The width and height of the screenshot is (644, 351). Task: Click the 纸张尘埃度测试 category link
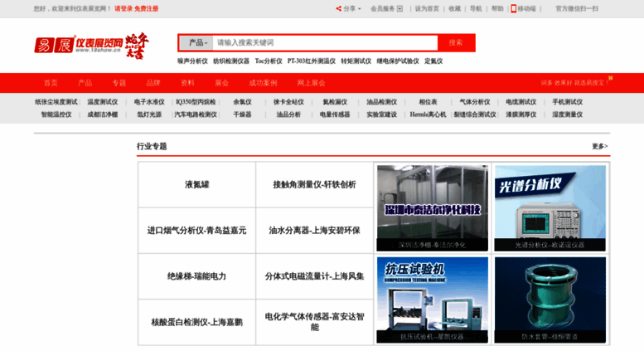click(56, 102)
